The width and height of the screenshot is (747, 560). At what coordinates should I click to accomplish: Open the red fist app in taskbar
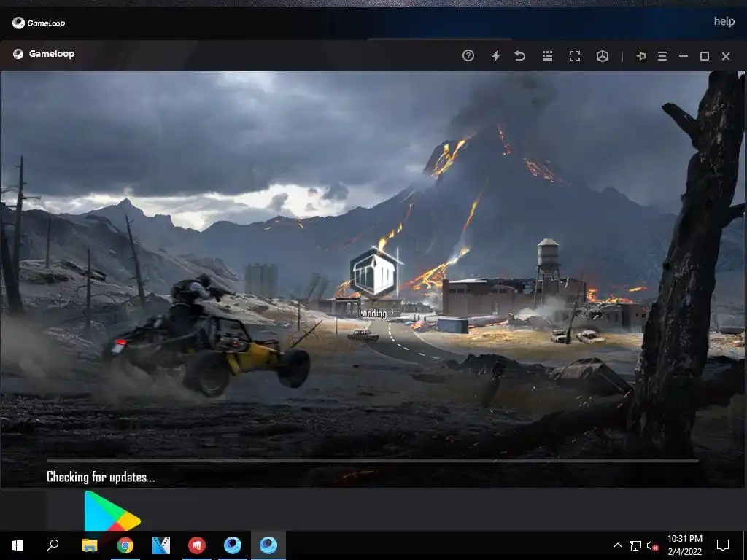[197, 545]
